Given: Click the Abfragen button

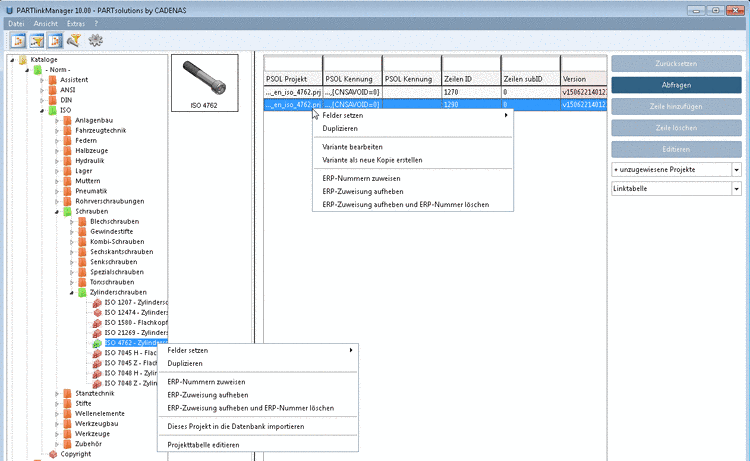Looking at the screenshot, I should [x=676, y=85].
